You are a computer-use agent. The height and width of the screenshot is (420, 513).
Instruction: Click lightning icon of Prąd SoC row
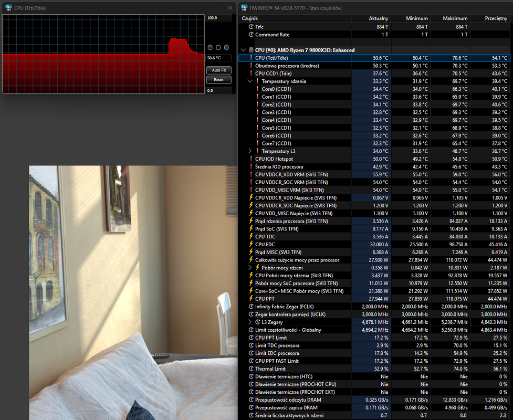tap(251, 229)
